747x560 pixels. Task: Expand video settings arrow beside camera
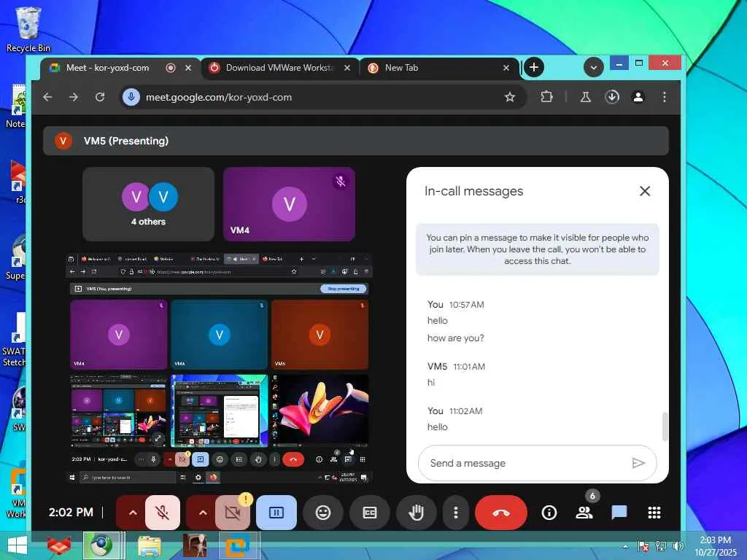pyautogui.click(x=203, y=513)
